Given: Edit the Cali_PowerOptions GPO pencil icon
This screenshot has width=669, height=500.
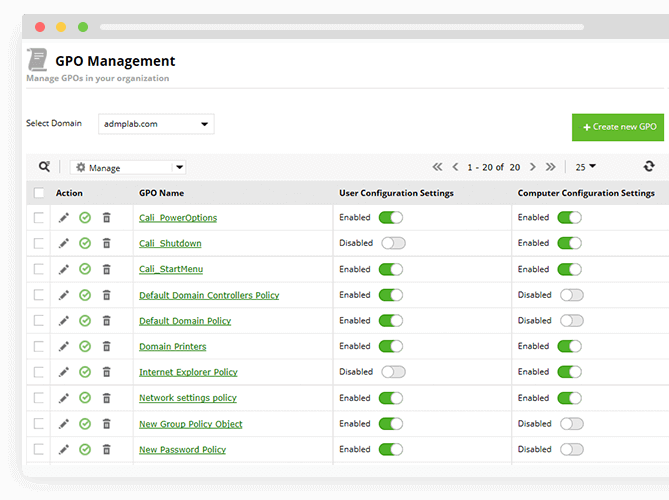Looking at the screenshot, I should (64, 218).
